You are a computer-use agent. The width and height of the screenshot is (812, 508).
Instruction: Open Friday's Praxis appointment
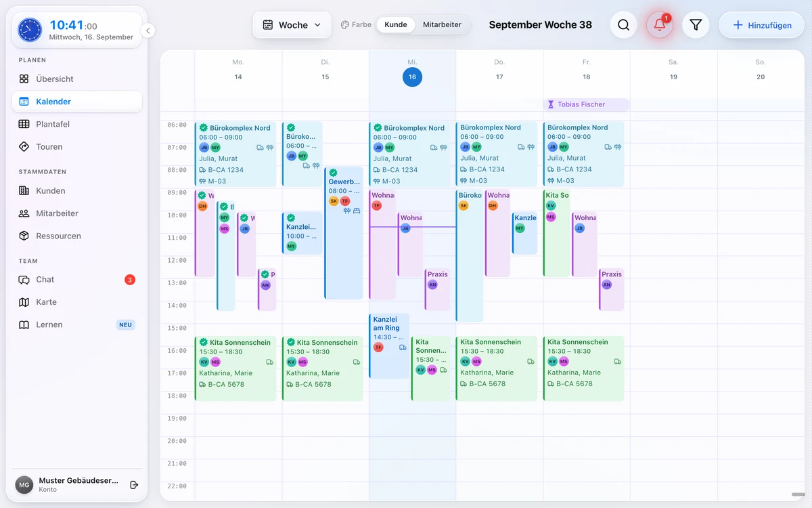[x=612, y=289]
